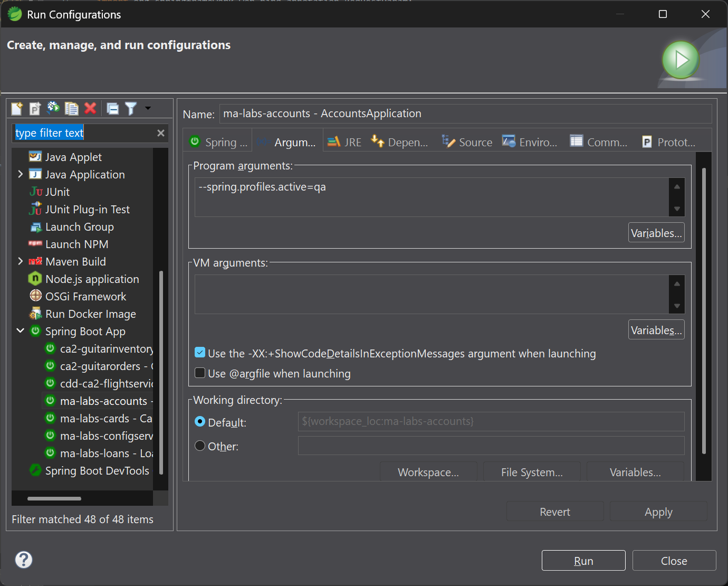
Task: Click the File System... button
Action: pyautogui.click(x=532, y=472)
